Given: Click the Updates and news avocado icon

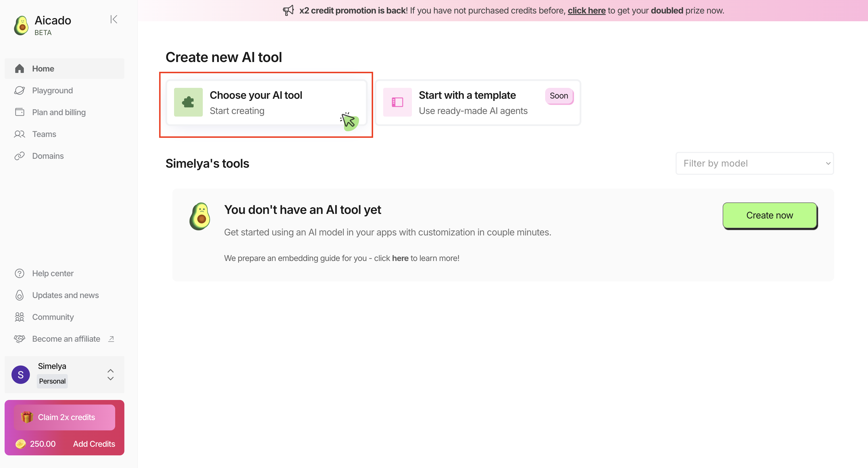Looking at the screenshot, I should (20, 295).
